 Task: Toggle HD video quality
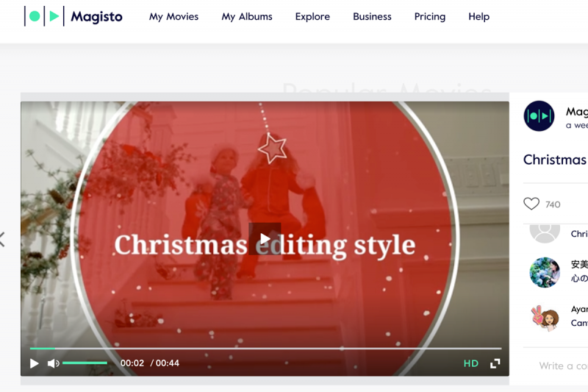pos(471,363)
